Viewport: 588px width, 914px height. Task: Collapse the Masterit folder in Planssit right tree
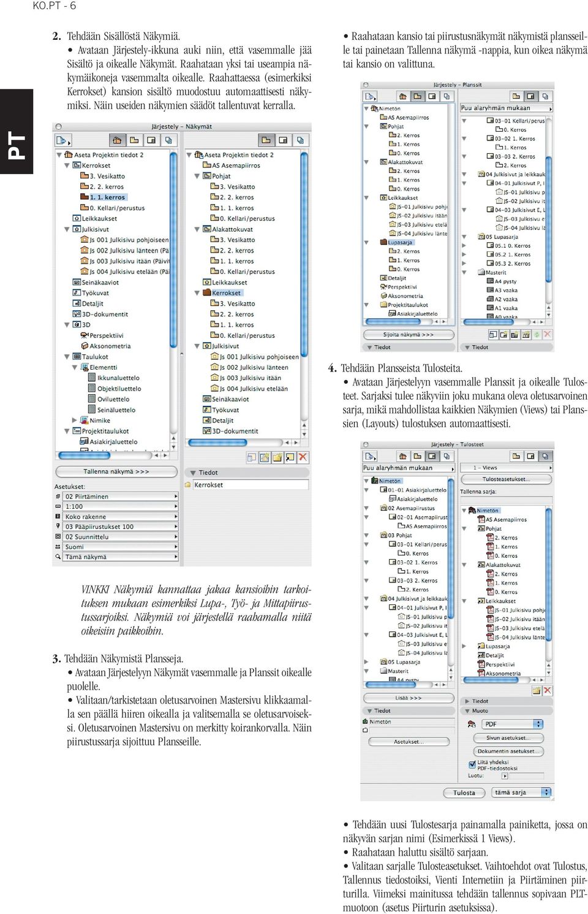(x=464, y=273)
